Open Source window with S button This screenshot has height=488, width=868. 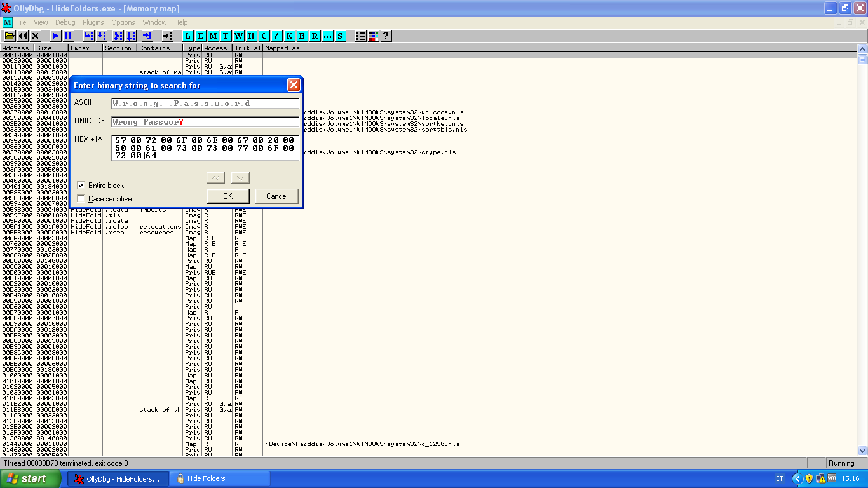(x=340, y=36)
